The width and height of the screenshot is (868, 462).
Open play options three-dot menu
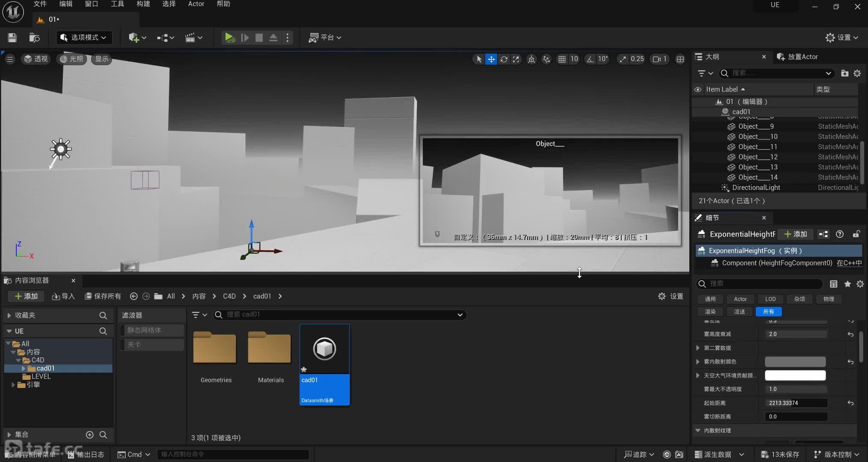pyautogui.click(x=287, y=38)
